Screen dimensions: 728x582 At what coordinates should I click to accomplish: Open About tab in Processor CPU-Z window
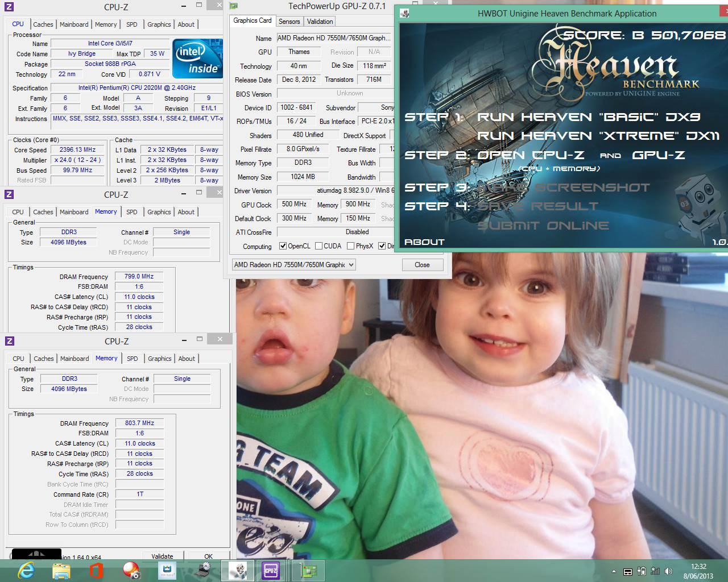click(x=186, y=24)
